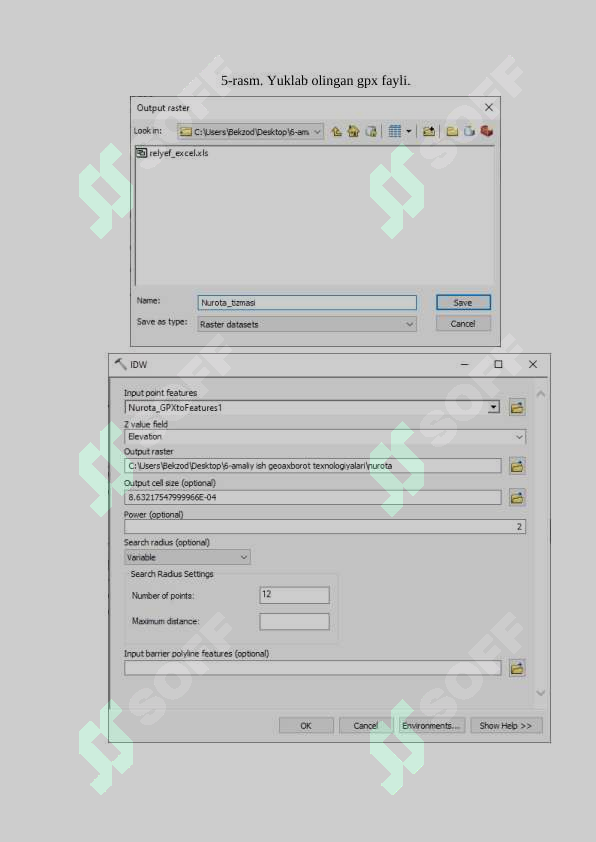Open the red Toolbox icon

[x=486, y=131]
